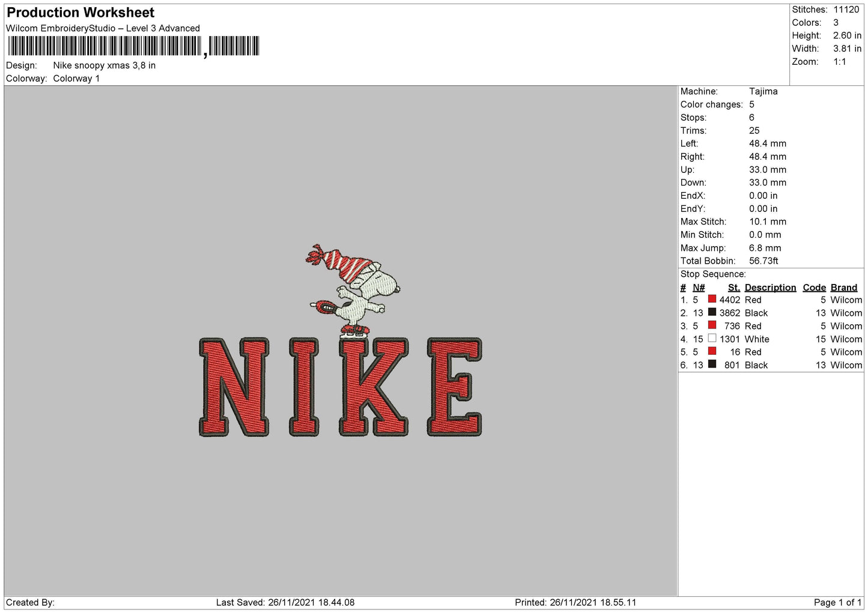Viewport: 868px width, 613px height.
Task: Click the Machine value Tajima
Action: click(x=763, y=91)
